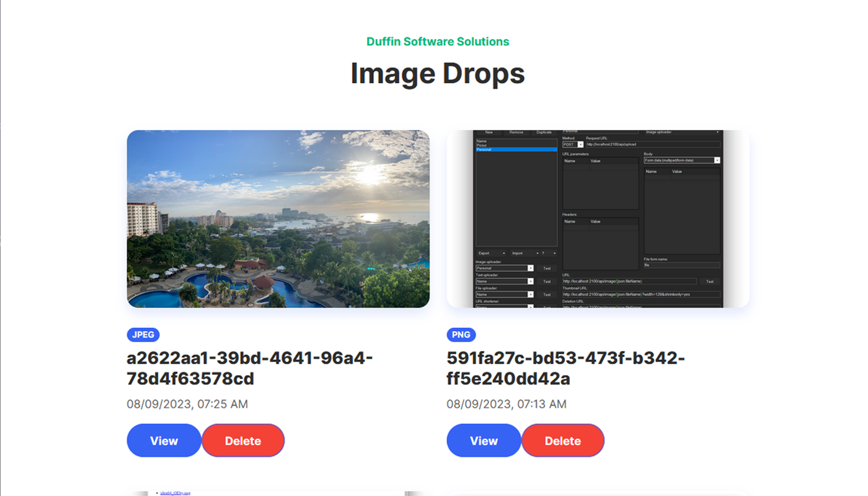Click the PNG format badge
Image resolution: width=868 pixels, height=496 pixels.
pyautogui.click(x=461, y=335)
